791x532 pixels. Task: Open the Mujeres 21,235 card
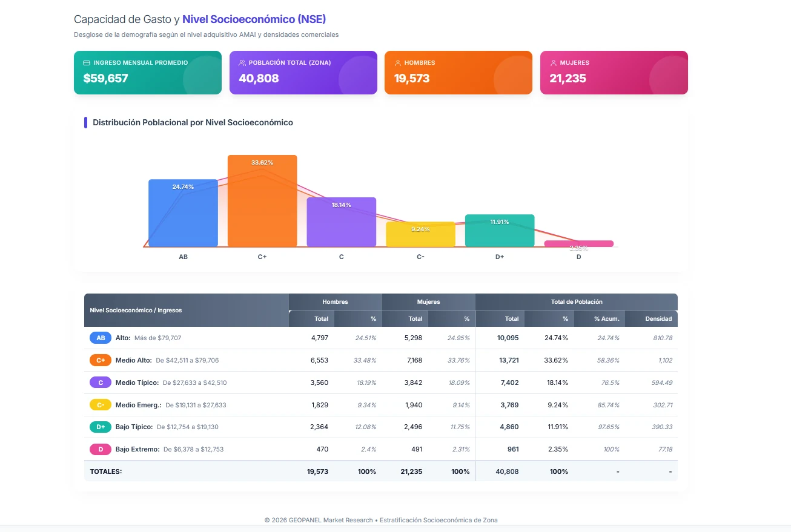[x=614, y=73]
